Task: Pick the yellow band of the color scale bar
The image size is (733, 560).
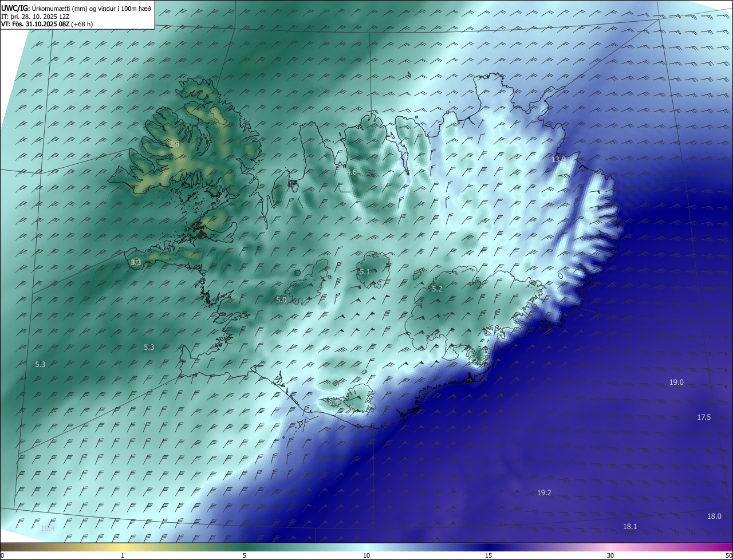Action: click(123, 547)
